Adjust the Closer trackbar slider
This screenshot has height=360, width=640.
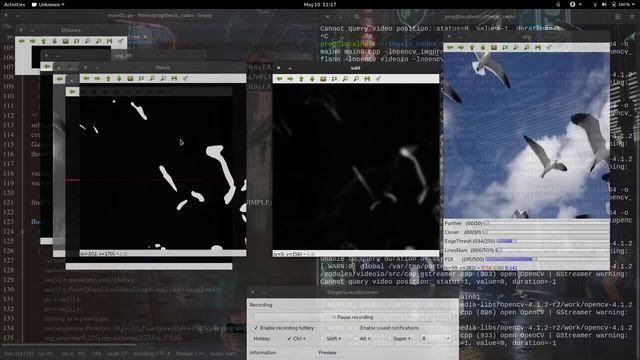click(x=547, y=232)
